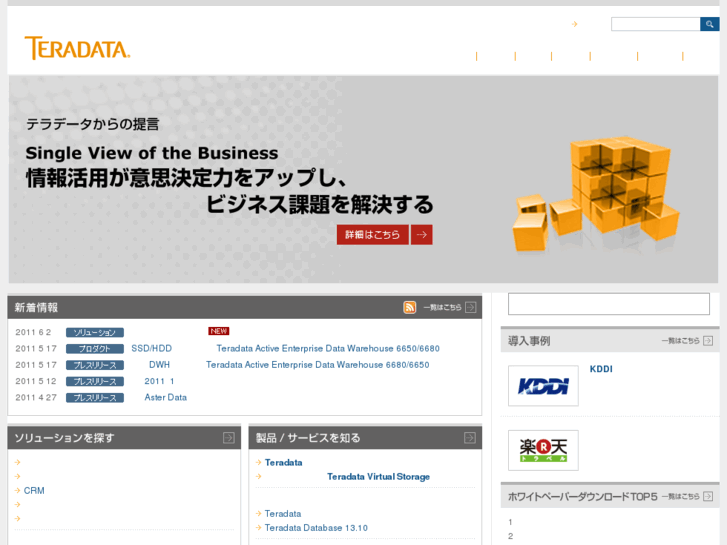Screen dimensions: 727x545
Task: Open 一覧はこちら link in 新着情報 header
Action: [x=442, y=307]
